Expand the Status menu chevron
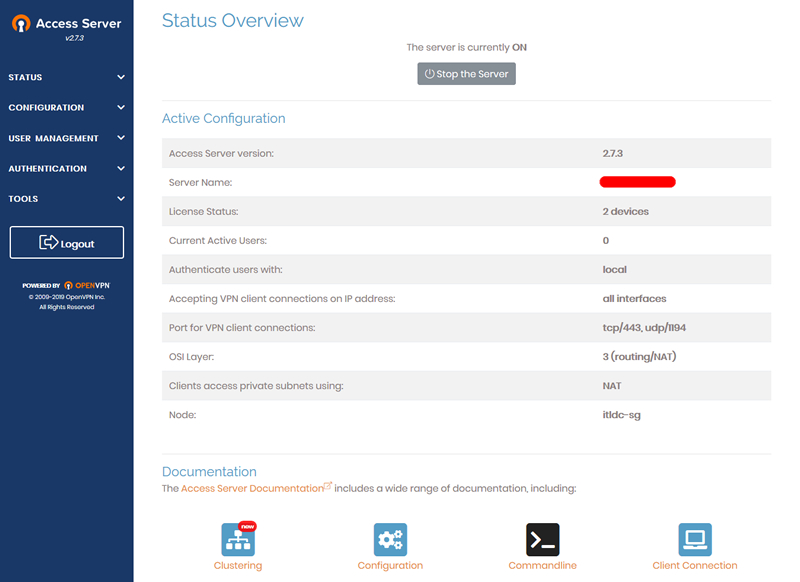Image resolution: width=800 pixels, height=582 pixels. pos(121,77)
